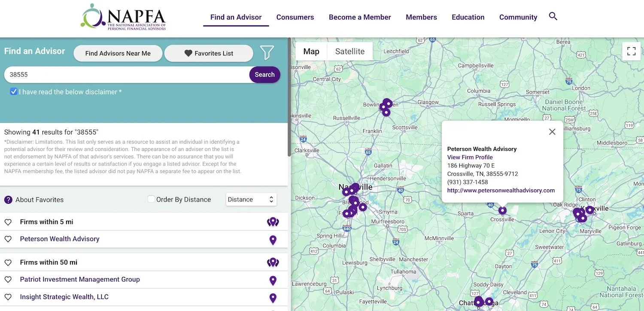Locate Peterson Wealth Advisory map pin icon
The width and height of the screenshot is (644, 311).
(x=273, y=240)
